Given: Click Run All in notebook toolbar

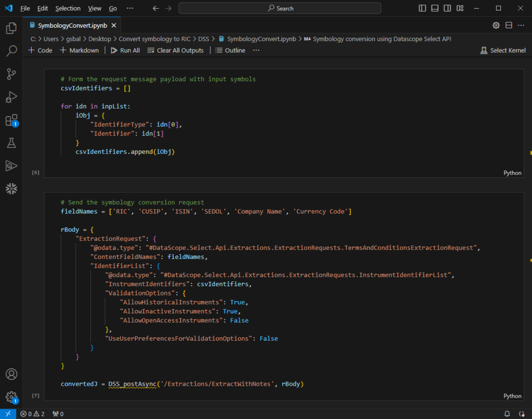Looking at the screenshot, I should [125, 50].
